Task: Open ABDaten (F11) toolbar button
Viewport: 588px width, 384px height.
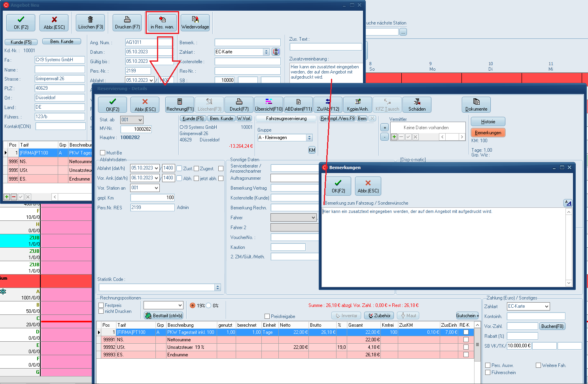Action: coord(299,105)
